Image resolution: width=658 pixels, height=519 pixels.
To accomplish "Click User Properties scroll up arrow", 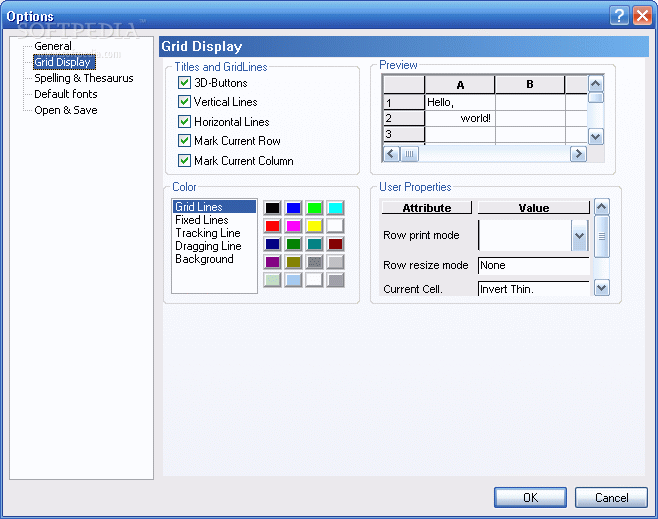I will point(601,206).
